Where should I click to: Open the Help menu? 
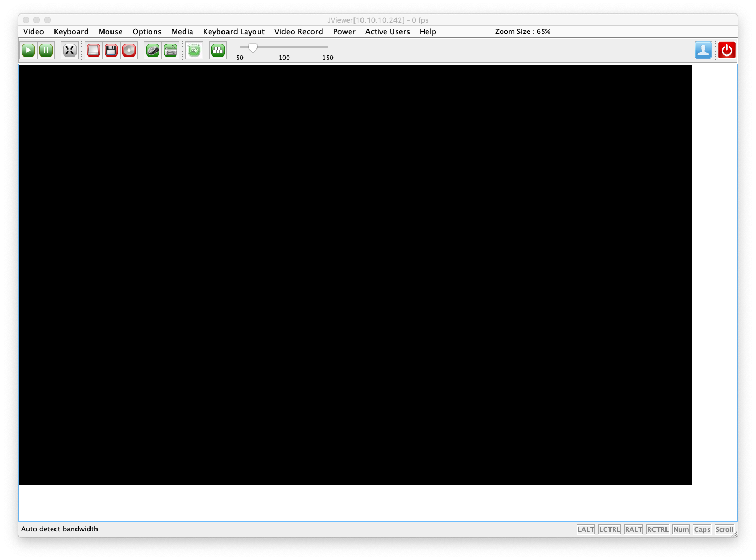coord(428,32)
